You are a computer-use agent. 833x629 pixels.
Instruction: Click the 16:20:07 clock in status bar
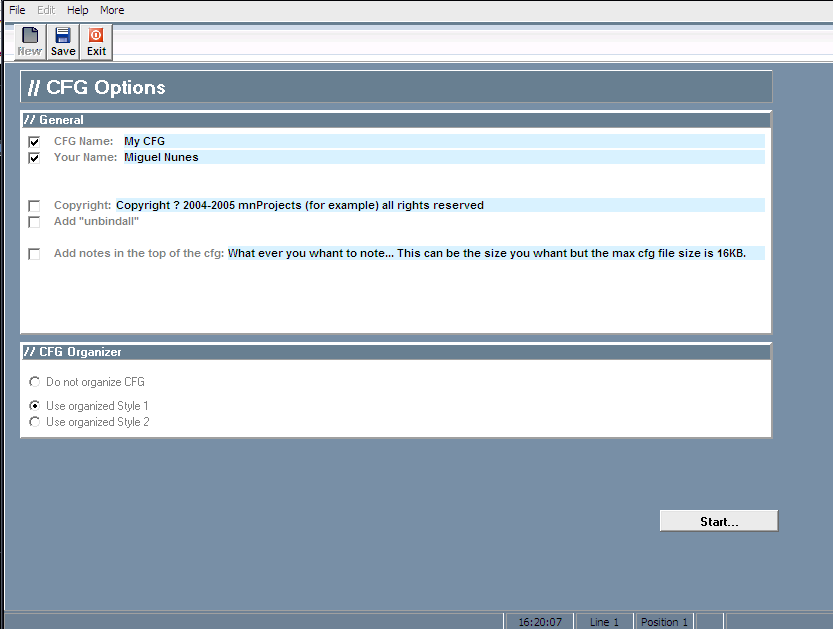coord(539,622)
